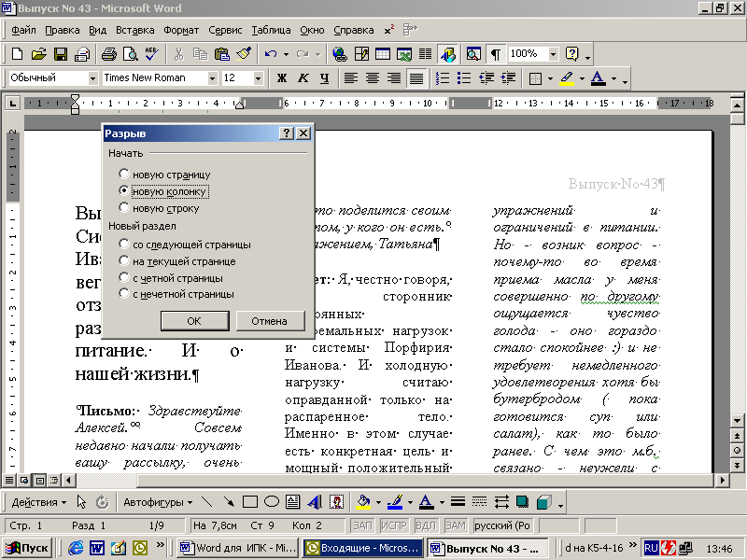Select 'новую строку' radio button

pos(124,207)
